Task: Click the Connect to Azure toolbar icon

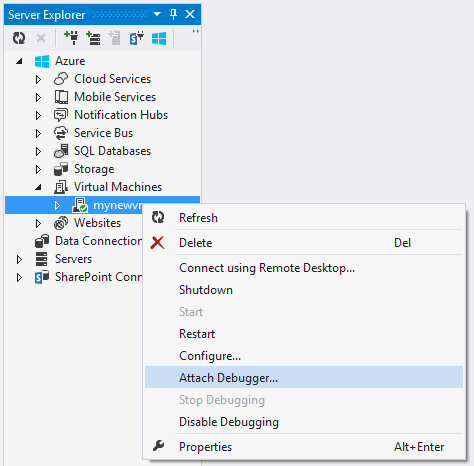Action: (159, 38)
